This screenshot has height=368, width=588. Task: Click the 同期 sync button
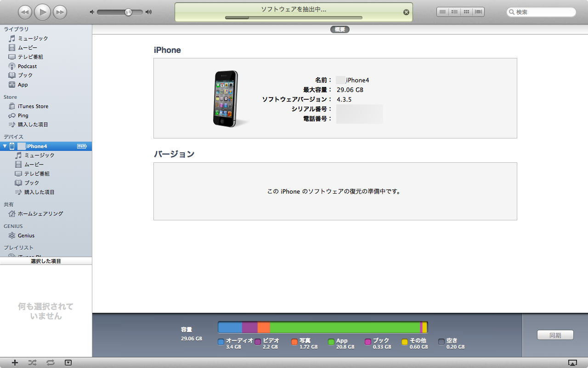pos(555,335)
